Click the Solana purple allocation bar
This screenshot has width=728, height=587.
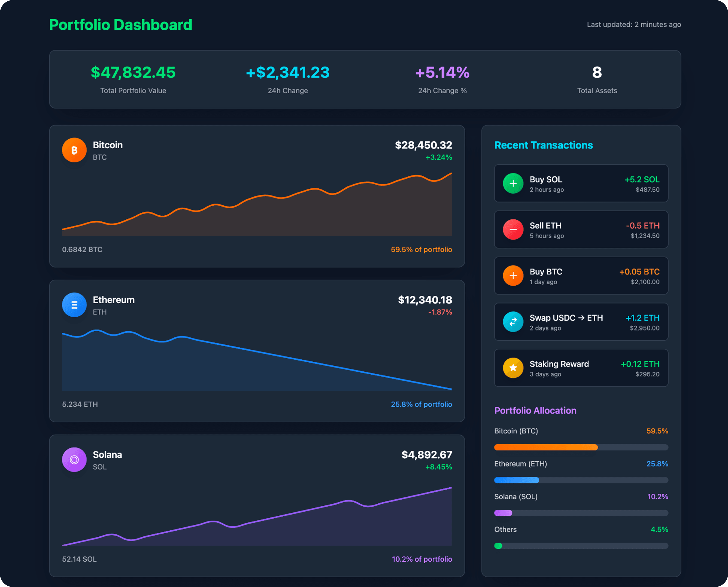[503, 513]
